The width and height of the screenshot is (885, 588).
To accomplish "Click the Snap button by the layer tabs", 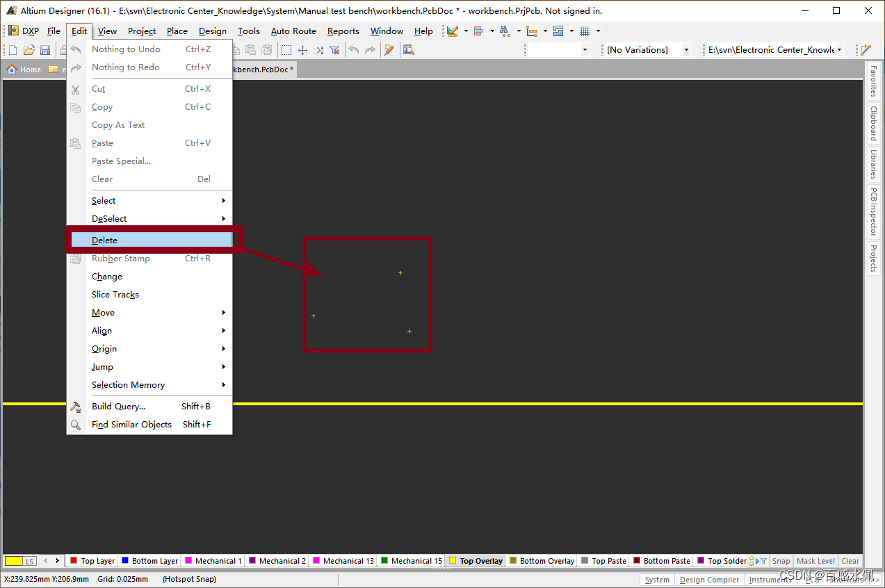I will pos(781,561).
